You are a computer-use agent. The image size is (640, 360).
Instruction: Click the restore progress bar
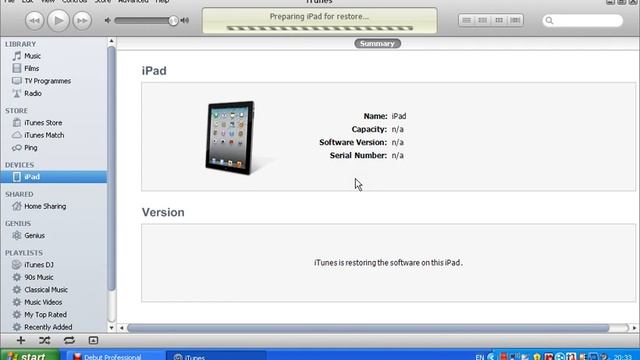320,28
